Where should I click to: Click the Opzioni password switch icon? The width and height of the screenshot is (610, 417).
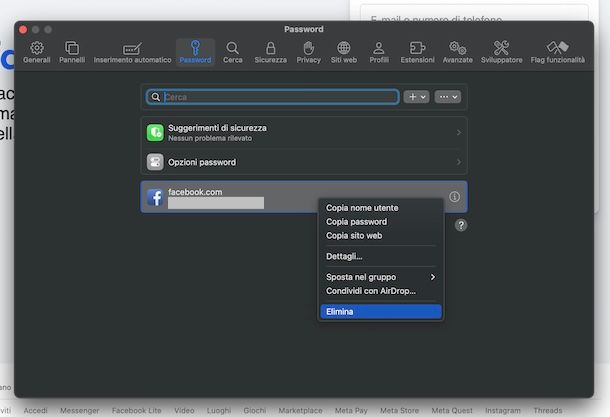[x=155, y=162]
